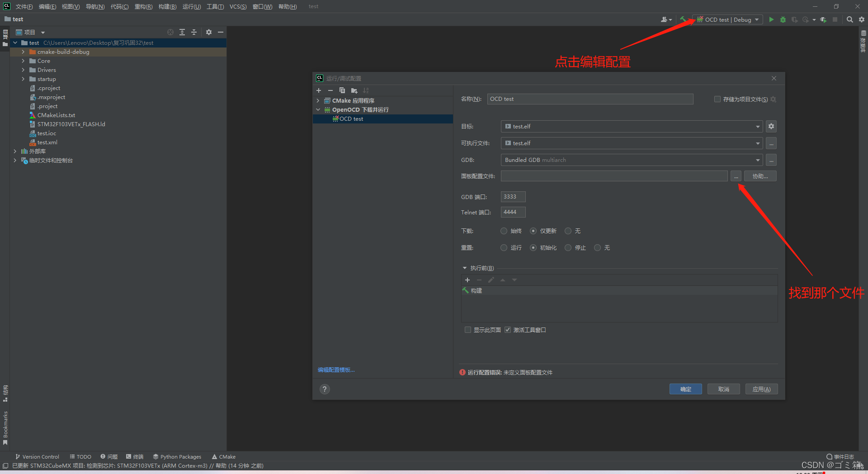Click the 确定 button
Image resolution: width=868 pixels, height=474 pixels.
coord(686,389)
